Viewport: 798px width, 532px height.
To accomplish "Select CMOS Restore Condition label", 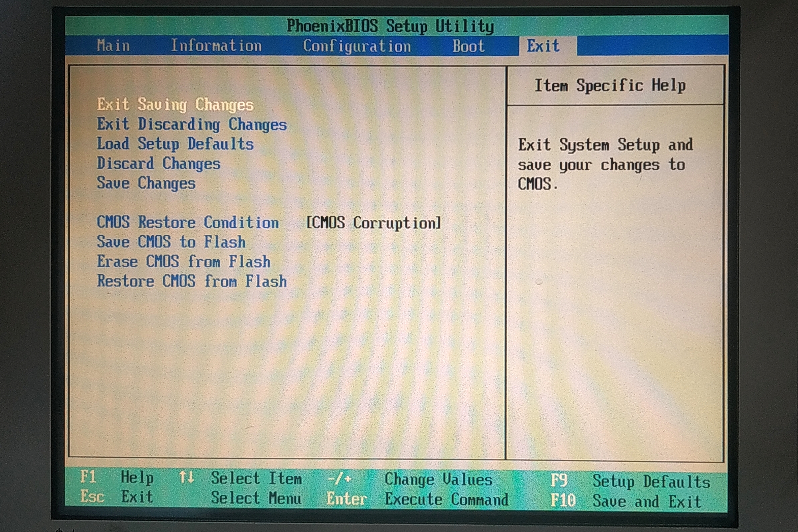I will [x=188, y=222].
